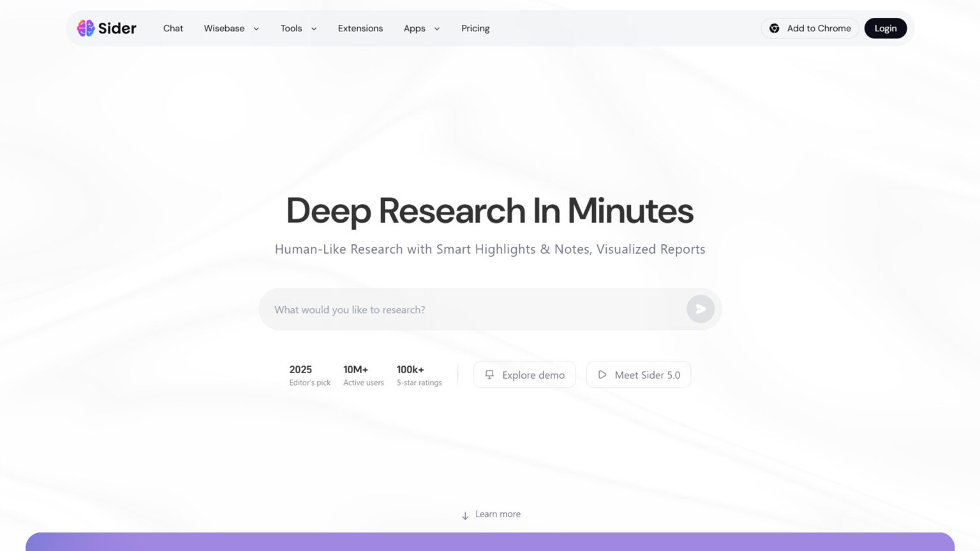Go to the Extensions nav item
The height and width of the screenshot is (551, 980).
(360, 28)
